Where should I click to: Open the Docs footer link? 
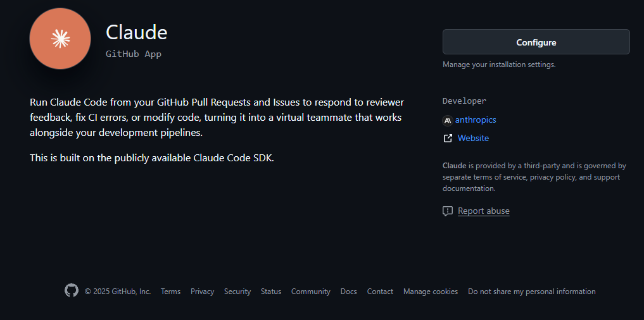tap(349, 292)
